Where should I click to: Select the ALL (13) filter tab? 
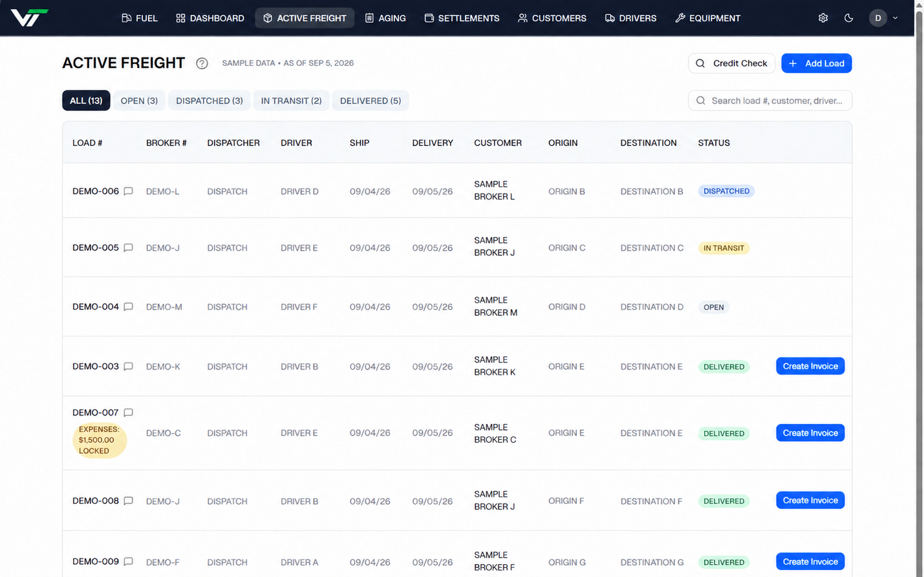[x=86, y=101]
